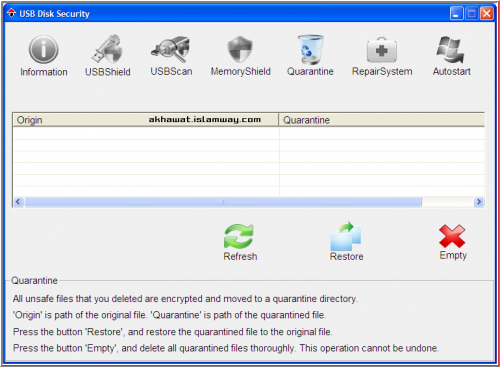Minimize the USB Disk Security window
The width and height of the screenshot is (500, 367).
click(x=456, y=14)
